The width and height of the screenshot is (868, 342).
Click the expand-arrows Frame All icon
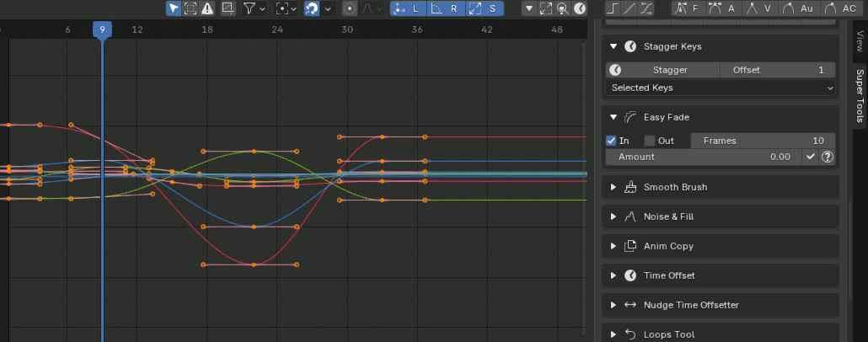tap(546, 8)
